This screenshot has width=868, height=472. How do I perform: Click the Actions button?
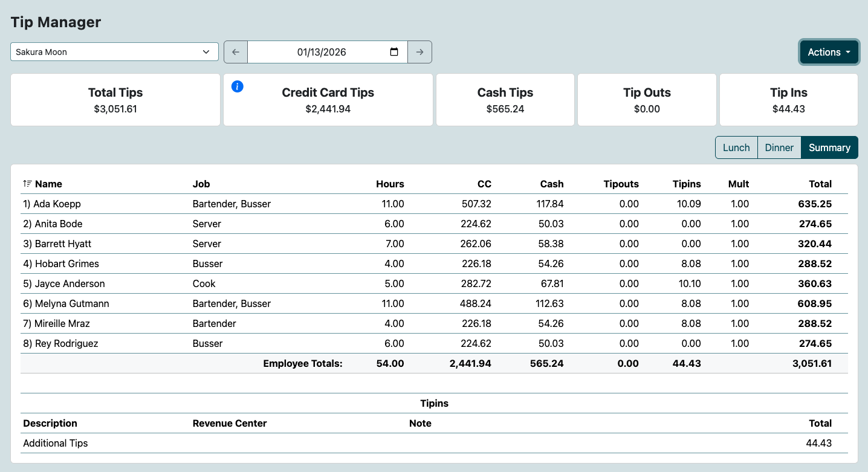coord(829,52)
